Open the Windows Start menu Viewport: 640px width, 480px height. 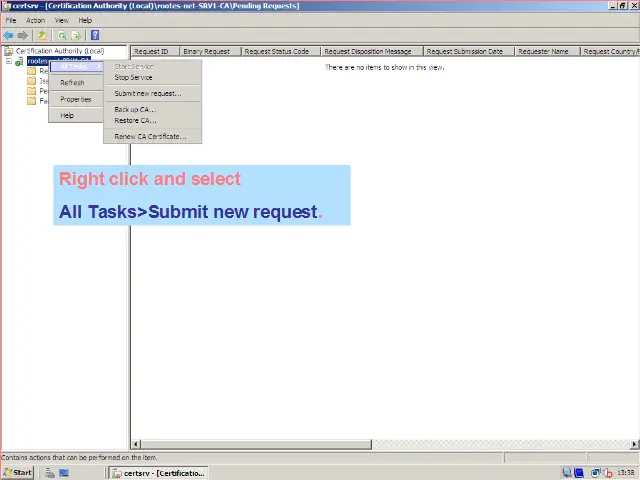(18, 473)
